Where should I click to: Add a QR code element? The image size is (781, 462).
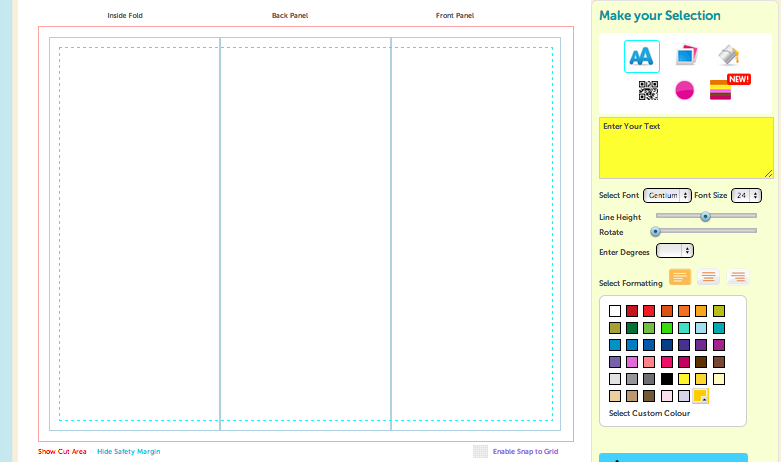[x=648, y=91]
